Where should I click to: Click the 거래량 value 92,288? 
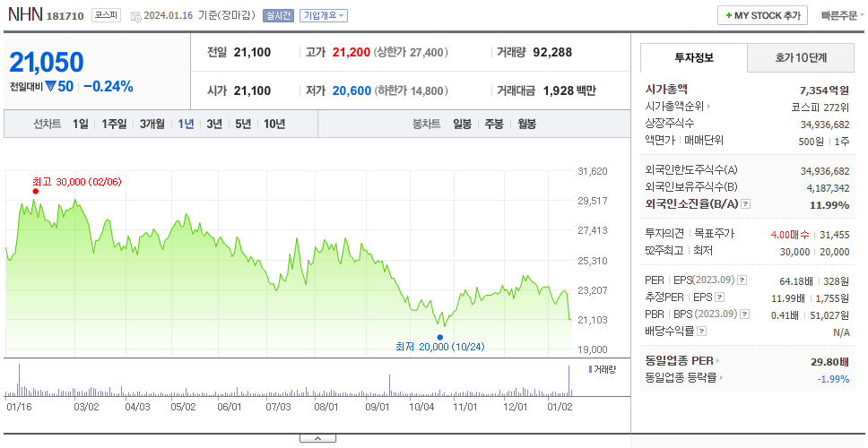click(552, 53)
